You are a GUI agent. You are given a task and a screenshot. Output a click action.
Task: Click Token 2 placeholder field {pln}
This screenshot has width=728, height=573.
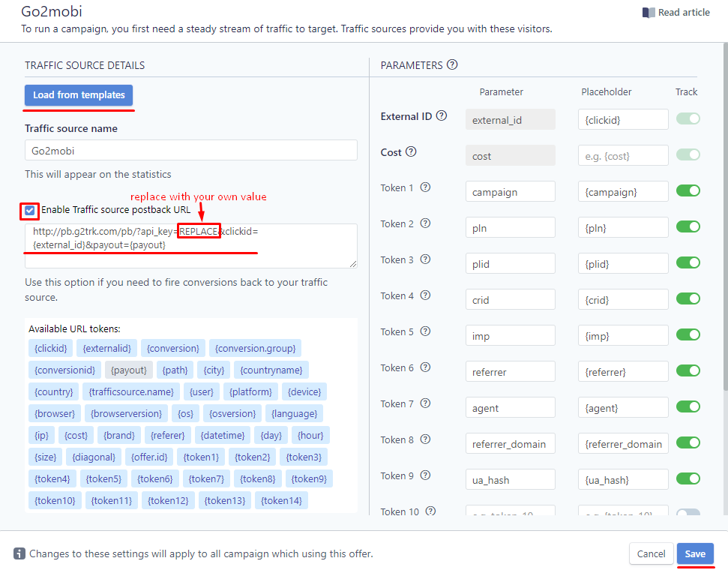point(623,227)
